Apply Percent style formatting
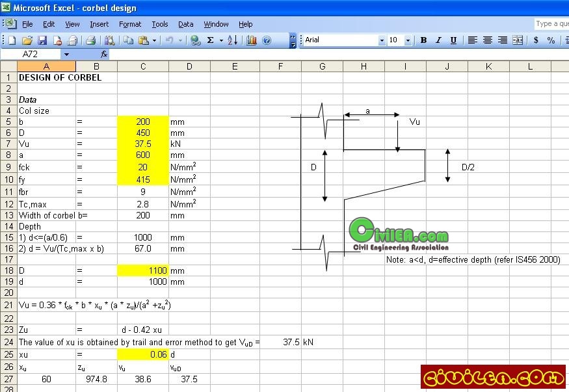The width and height of the screenshot is (569, 392). coord(551,40)
